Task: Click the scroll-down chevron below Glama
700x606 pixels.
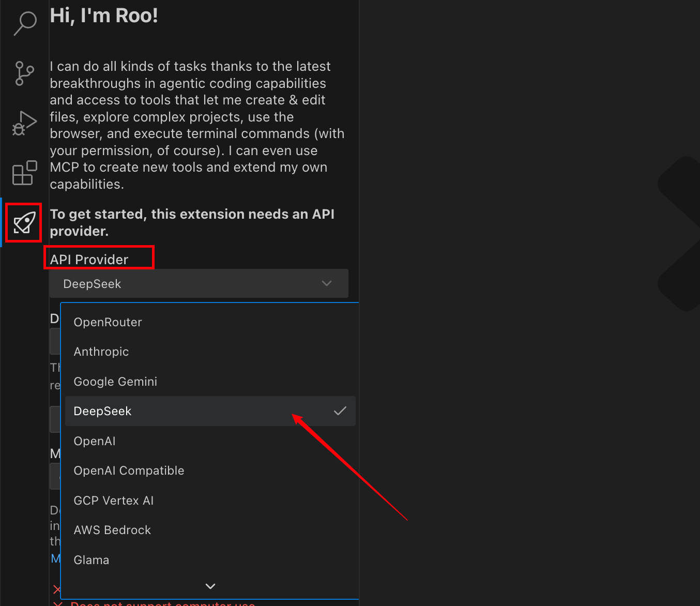Action: (x=210, y=586)
